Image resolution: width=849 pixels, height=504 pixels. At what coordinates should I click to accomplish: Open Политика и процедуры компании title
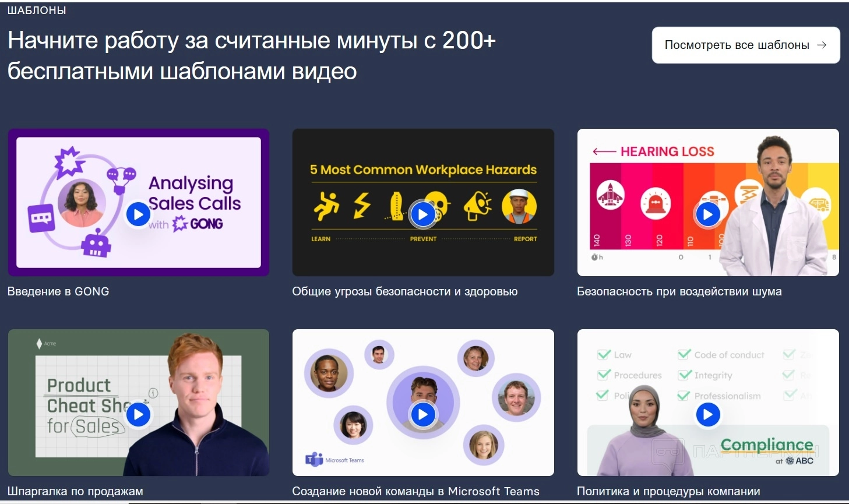pyautogui.click(x=668, y=491)
